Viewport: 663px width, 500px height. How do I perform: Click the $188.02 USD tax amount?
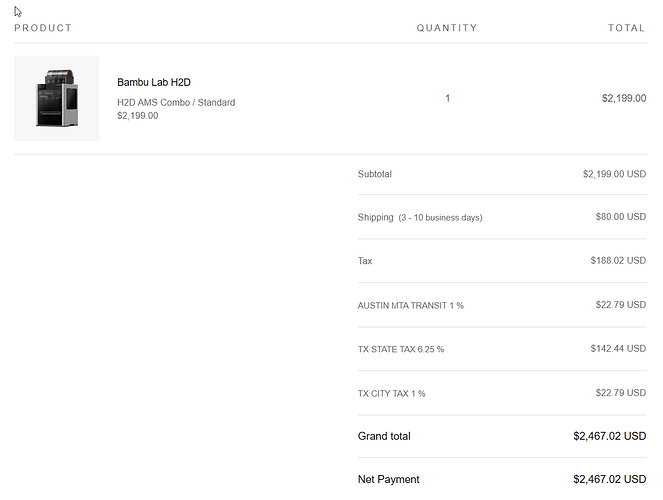coord(618,260)
